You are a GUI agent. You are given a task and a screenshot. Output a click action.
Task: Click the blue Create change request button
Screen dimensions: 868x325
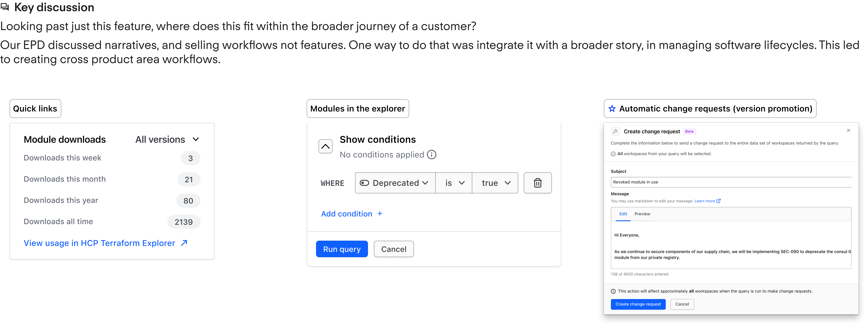[x=638, y=304]
